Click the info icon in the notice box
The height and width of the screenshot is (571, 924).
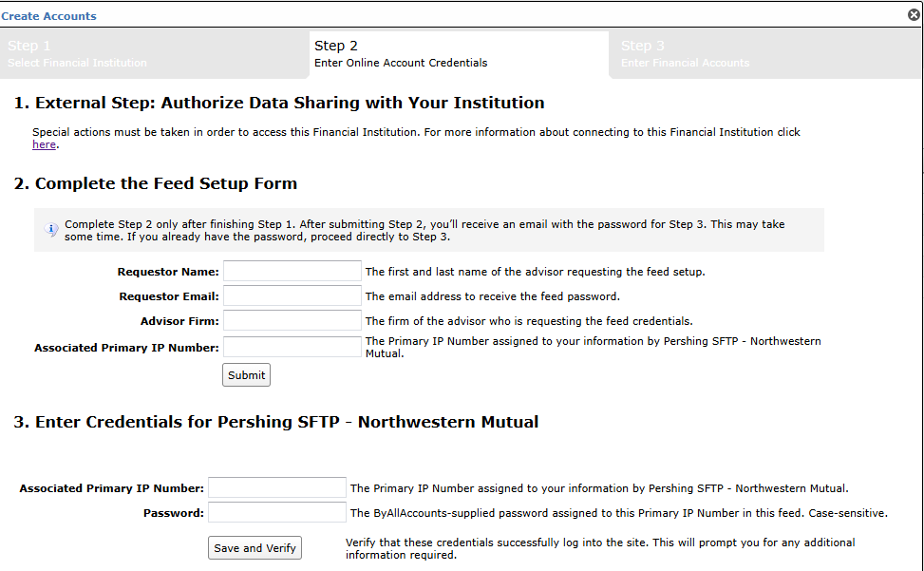click(51, 229)
